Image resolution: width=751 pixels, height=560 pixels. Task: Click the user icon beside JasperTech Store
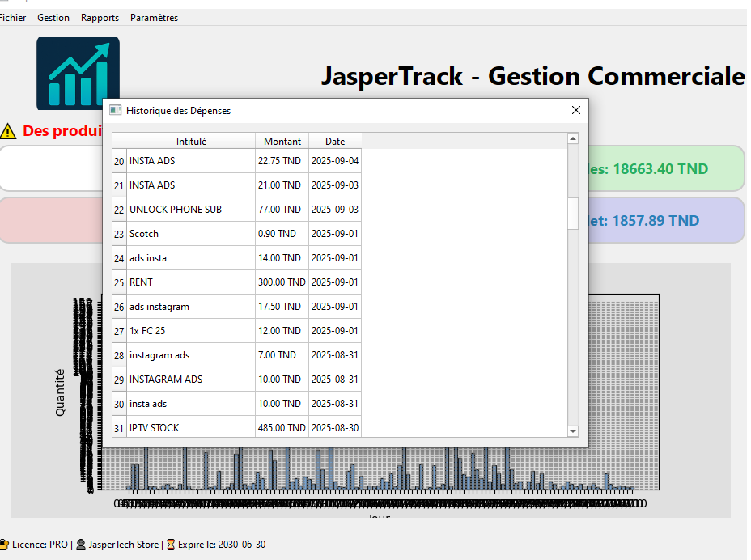point(81,545)
